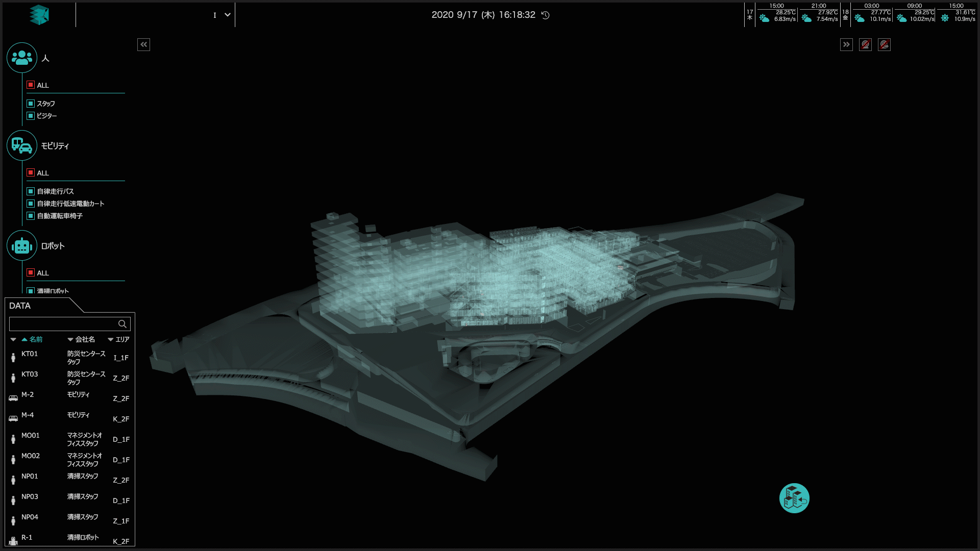This screenshot has height=551, width=980.
Task: Click the Mobility vehicles category icon
Action: pyautogui.click(x=22, y=145)
